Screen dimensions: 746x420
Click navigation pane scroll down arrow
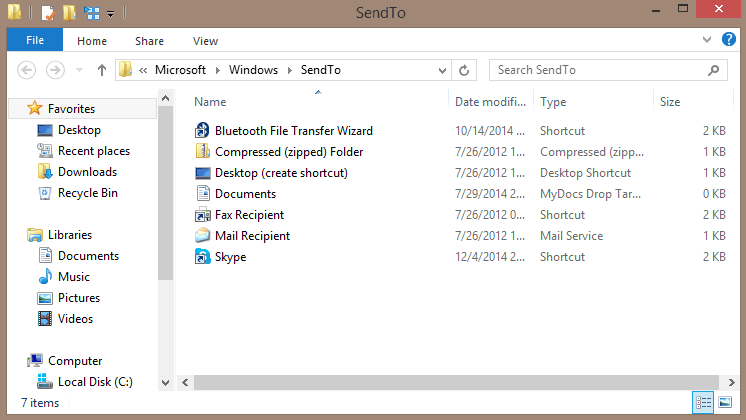tap(166, 383)
